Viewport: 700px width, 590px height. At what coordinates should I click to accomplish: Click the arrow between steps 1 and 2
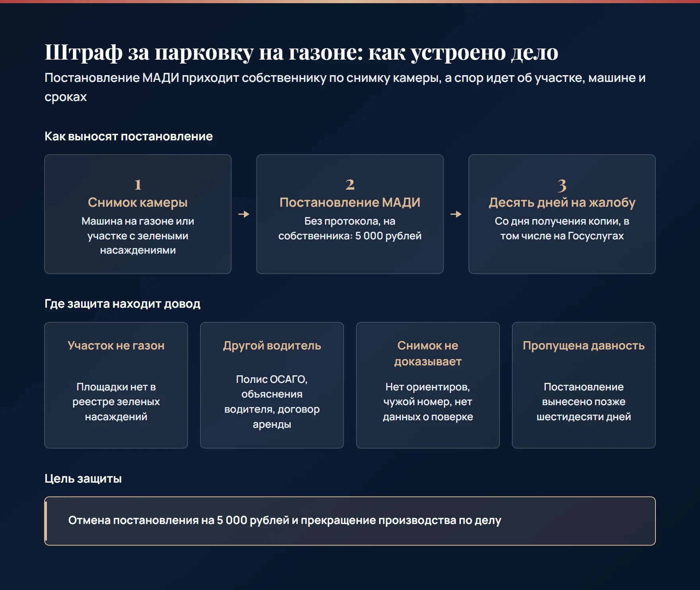coord(244,214)
